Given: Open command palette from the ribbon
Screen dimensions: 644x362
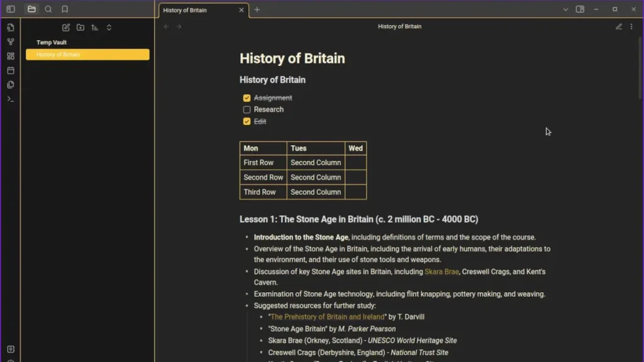Looking at the screenshot, I should [x=11, y=99].
